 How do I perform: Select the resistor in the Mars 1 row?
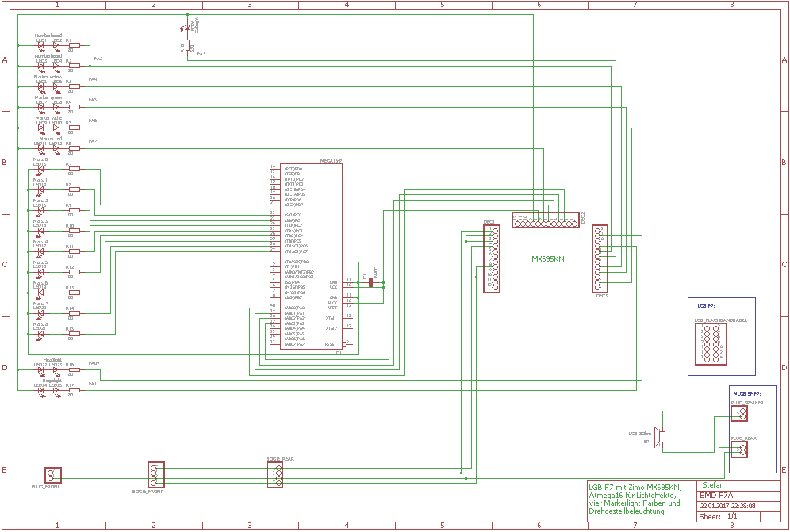[x=74, y=190]
